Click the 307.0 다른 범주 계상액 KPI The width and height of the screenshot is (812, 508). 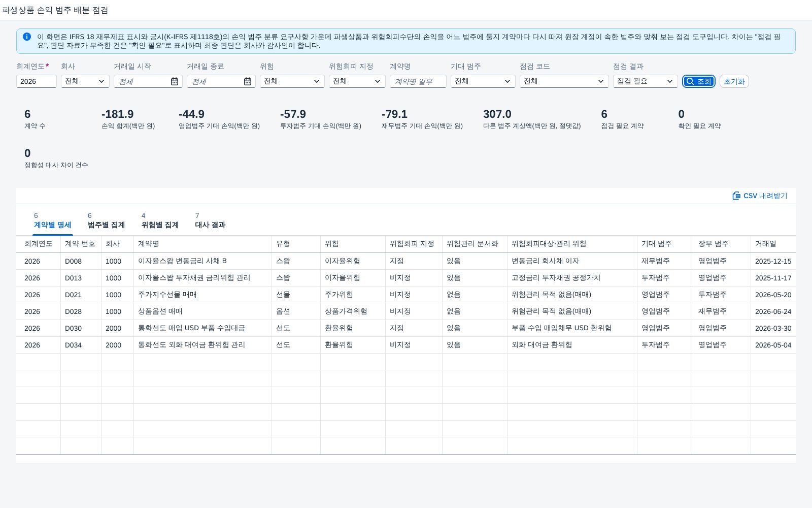[532, 119]
